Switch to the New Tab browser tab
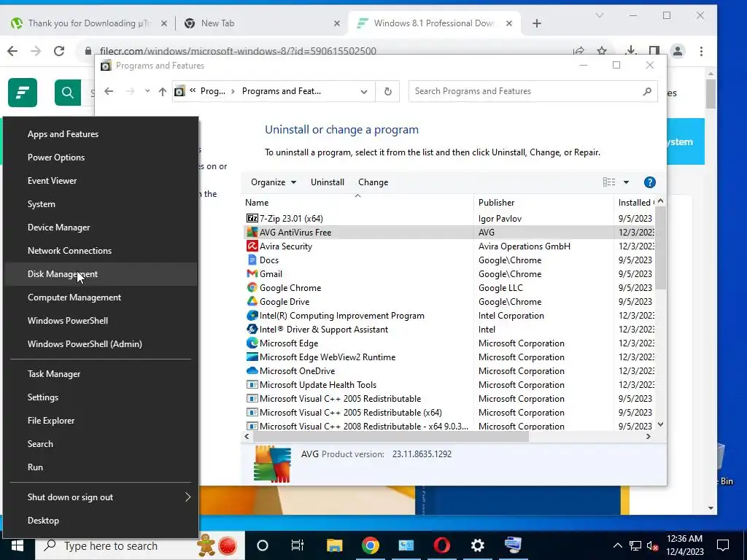 coord(260,23)
